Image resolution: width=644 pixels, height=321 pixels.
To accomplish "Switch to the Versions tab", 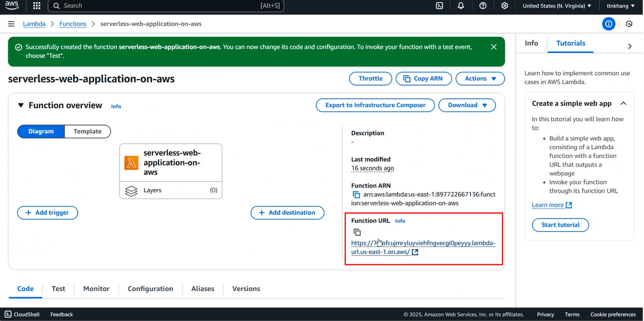I will click(246, 289).
